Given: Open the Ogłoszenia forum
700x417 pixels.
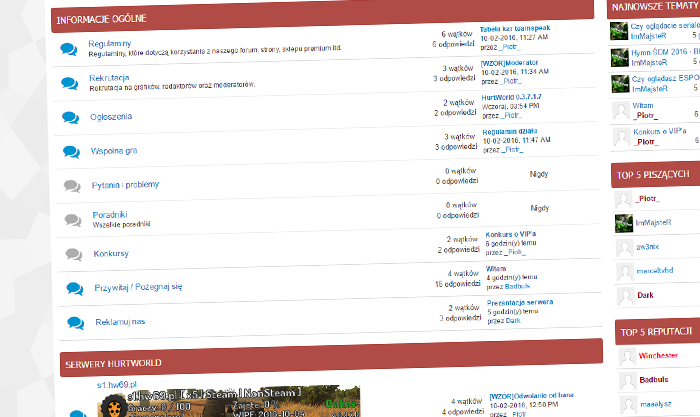Looking at the screenshot, I should tap(111, 117).
